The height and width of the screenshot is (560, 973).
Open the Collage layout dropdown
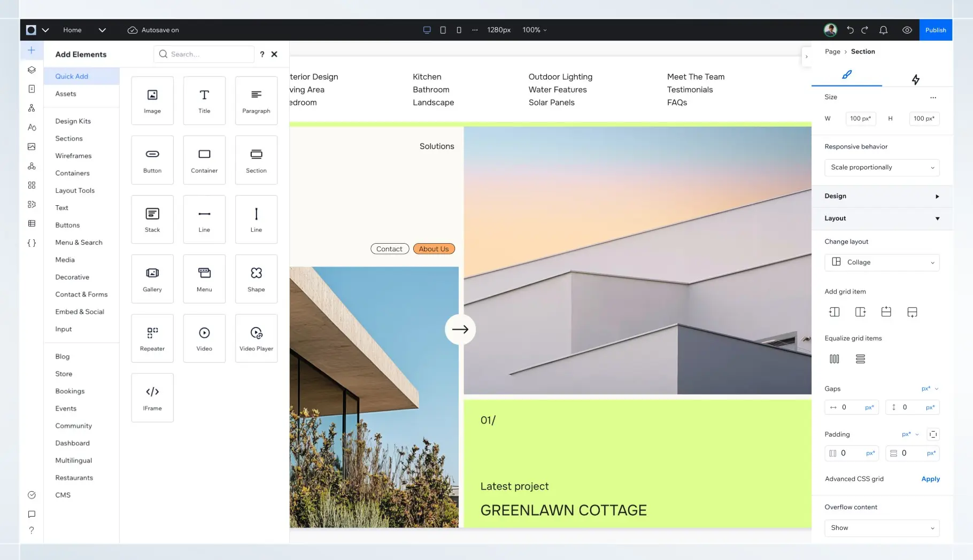pos(882,262)
